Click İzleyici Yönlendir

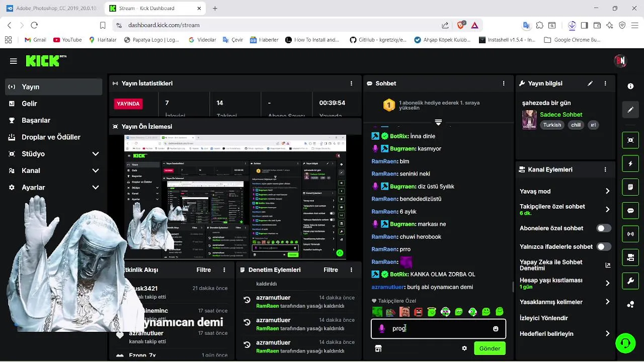click(x=544, y=318)
